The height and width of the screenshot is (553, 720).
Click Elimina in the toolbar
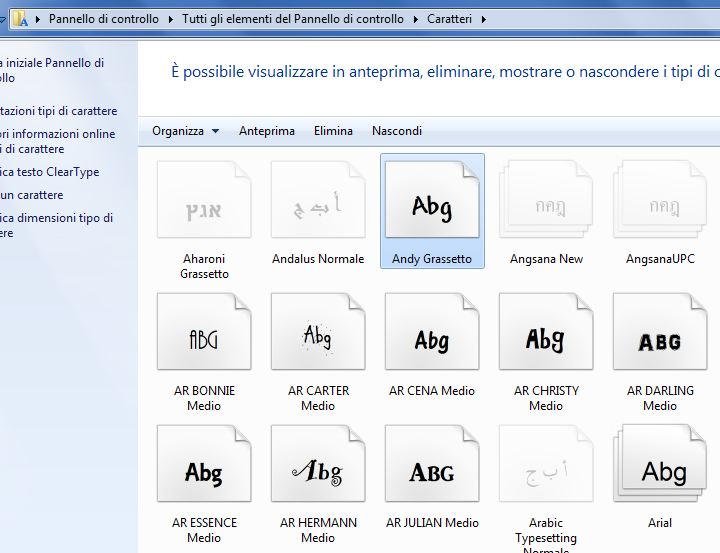(x=333, y=131)
